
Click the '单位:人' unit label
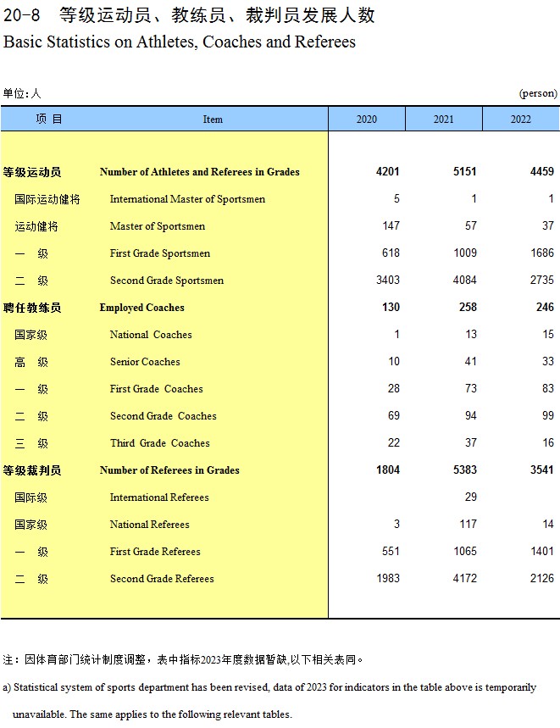click(22, 93)
